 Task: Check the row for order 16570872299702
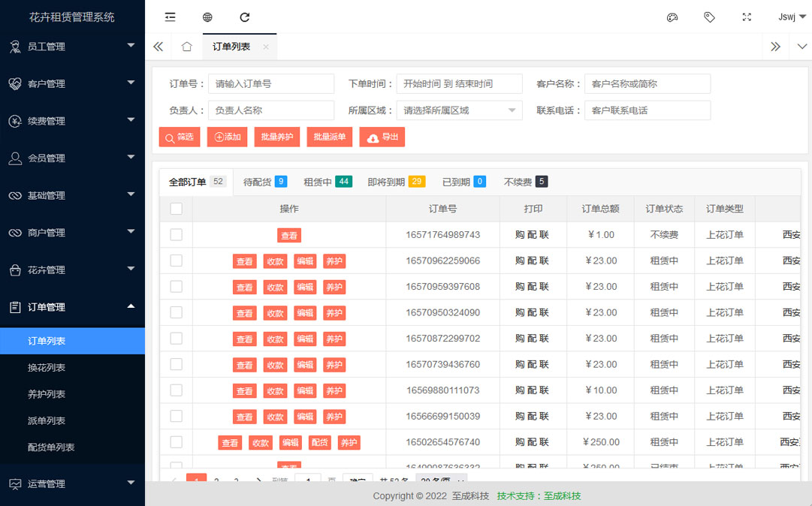pos(176,338)
